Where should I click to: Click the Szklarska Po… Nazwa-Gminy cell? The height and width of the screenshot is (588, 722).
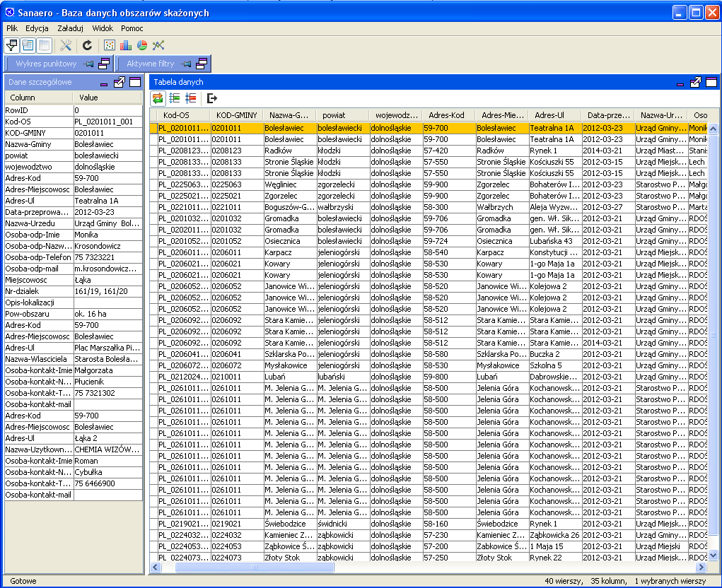pyautogui.click(x=290, y=354)
